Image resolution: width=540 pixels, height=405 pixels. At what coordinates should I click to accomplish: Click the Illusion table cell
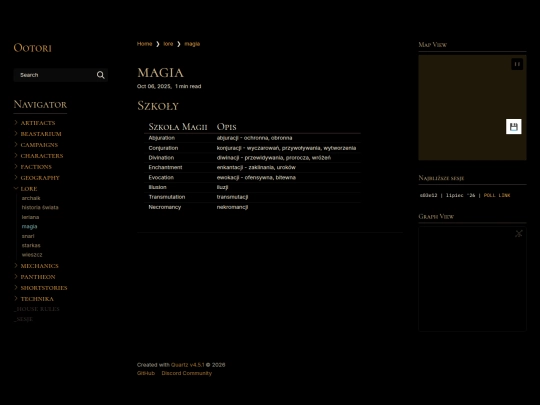coord(157,187)
